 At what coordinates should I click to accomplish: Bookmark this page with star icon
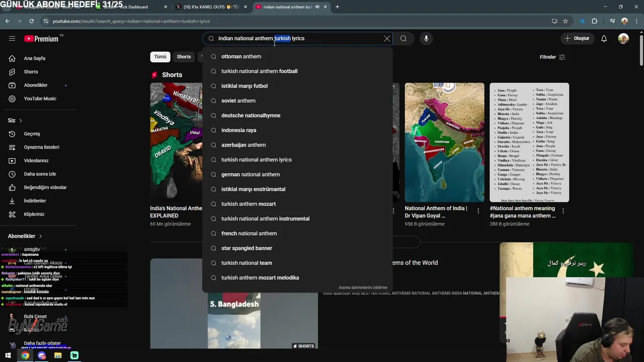click(566, 21)
